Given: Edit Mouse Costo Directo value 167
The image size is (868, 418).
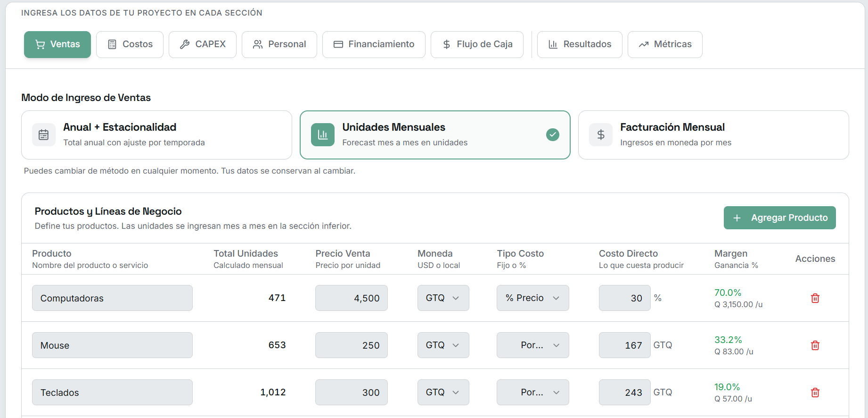Looking at the screenshot, I should pos(625,345).
